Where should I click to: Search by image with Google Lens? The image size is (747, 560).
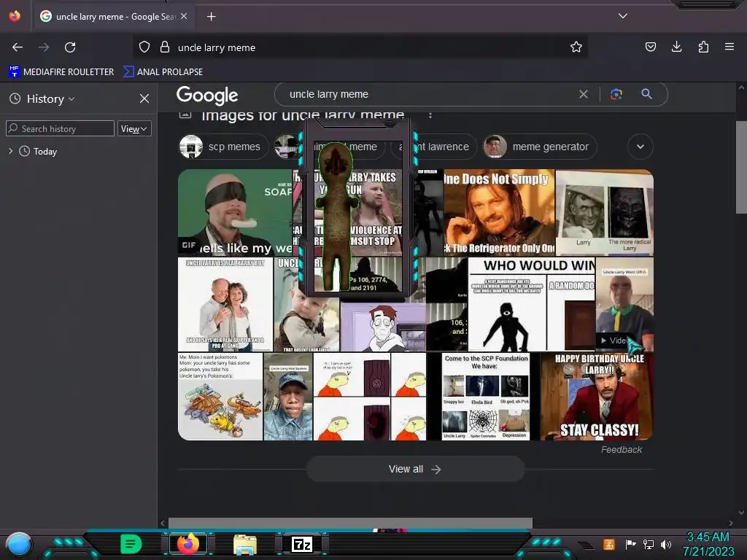[x=616, y=94]
